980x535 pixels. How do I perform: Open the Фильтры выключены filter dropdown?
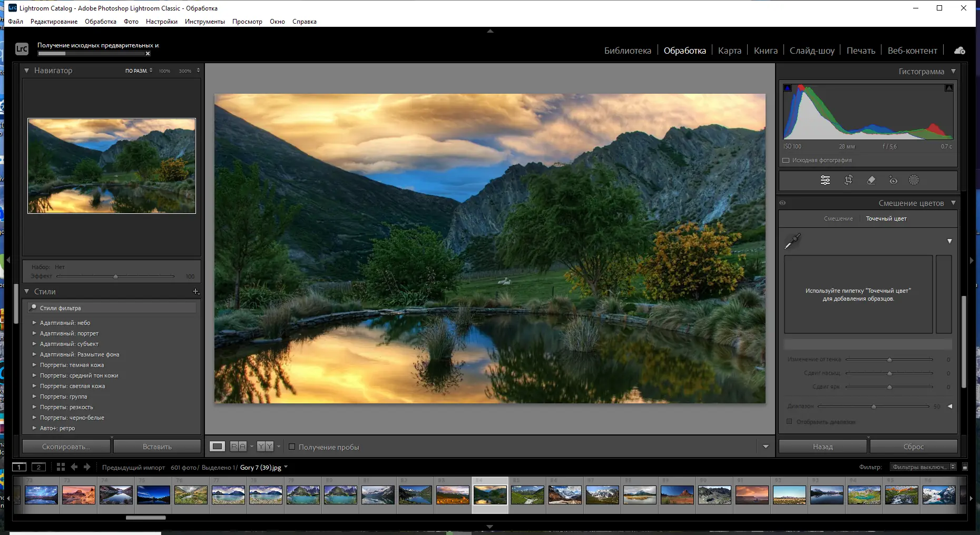click(x=923, y=467)
